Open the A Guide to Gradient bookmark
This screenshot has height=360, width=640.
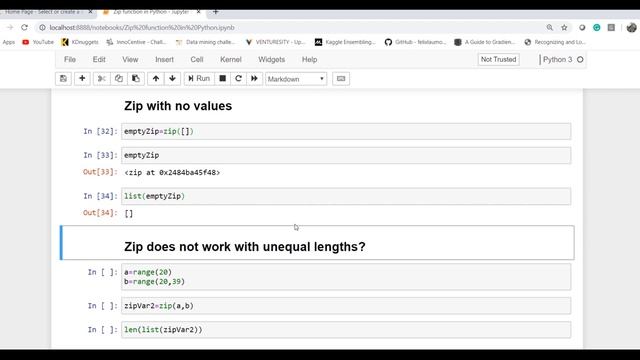point(485,42)
